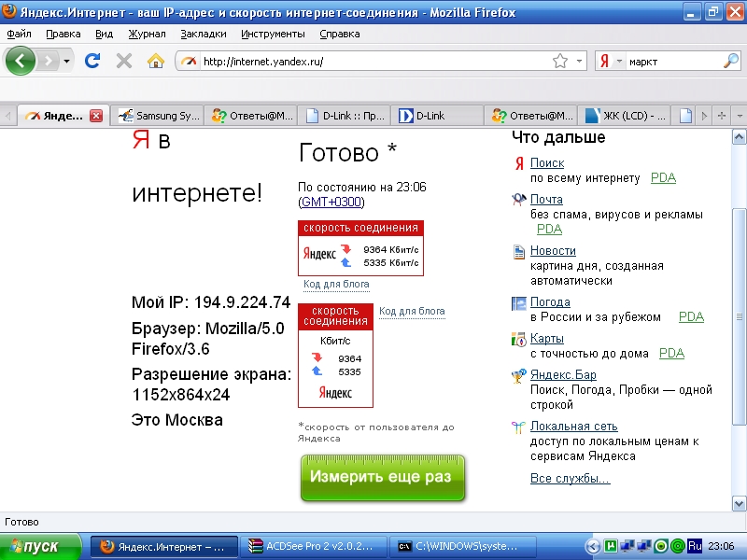The image size is (747, 560).
Task: Click the Ru language indicator in tray
Action: point(695,546)
